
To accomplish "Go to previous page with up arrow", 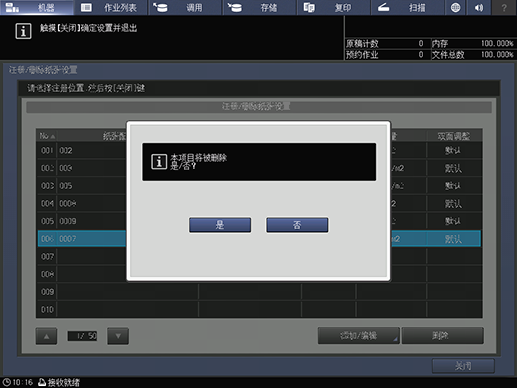I will [x=46, y=336].
